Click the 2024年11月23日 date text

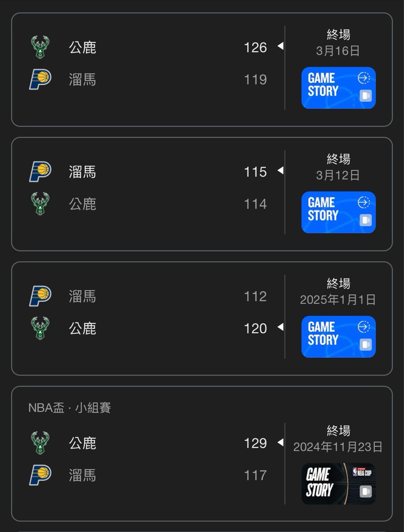click(x=338, y=447)
